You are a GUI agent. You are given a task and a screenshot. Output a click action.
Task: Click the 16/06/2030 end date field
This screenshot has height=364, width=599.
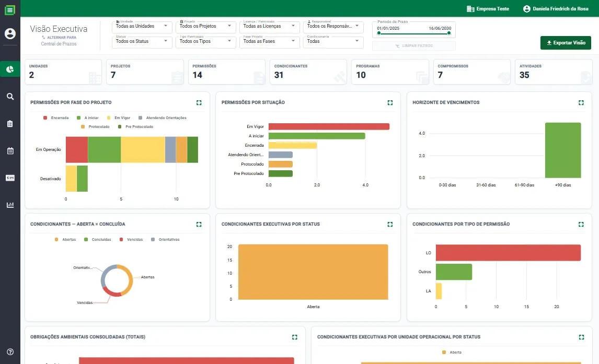pyautogui.click(x=440, y=28)
